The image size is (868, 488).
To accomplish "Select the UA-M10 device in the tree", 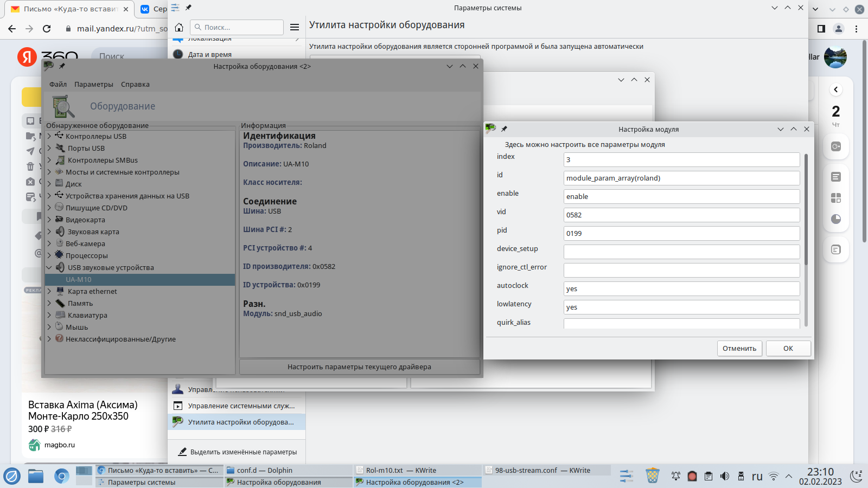I will (140, 279).
